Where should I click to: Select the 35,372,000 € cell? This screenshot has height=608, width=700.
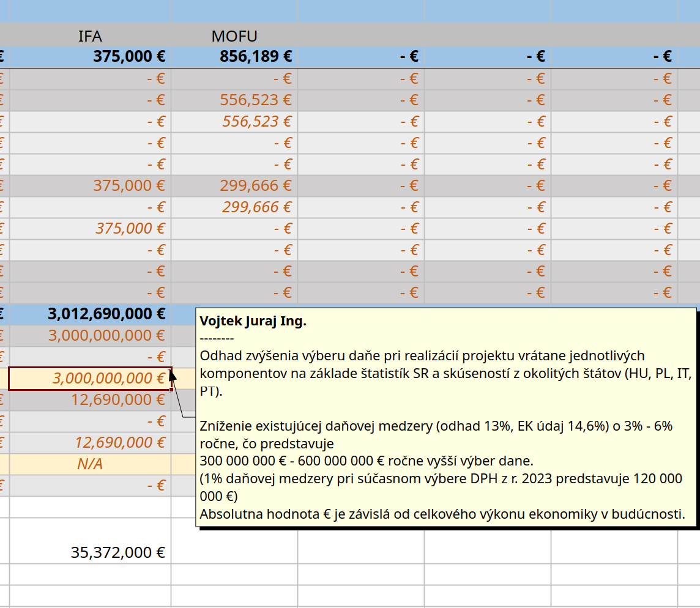click(x=90, y=552)
